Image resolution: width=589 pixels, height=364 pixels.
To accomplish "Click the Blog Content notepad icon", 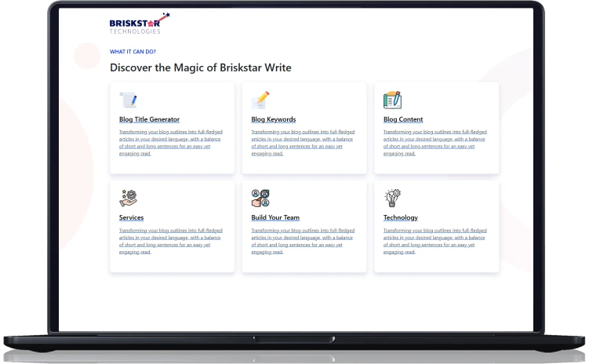I will coord(392,100).
